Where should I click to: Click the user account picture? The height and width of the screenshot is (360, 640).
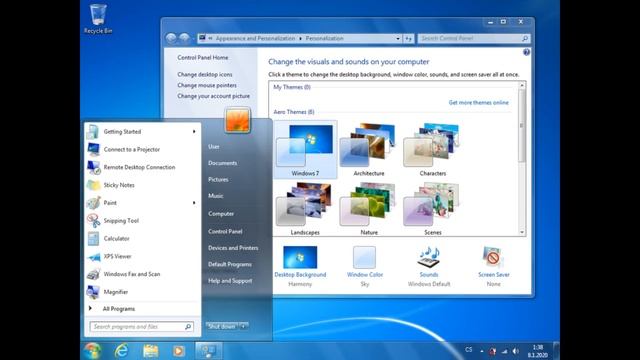pos(237,120)
